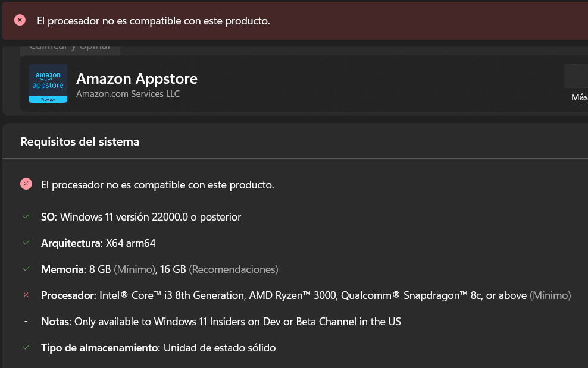Click the red error icon under Requisitos del sistema

pyautogui.click(x=26, y=184)
